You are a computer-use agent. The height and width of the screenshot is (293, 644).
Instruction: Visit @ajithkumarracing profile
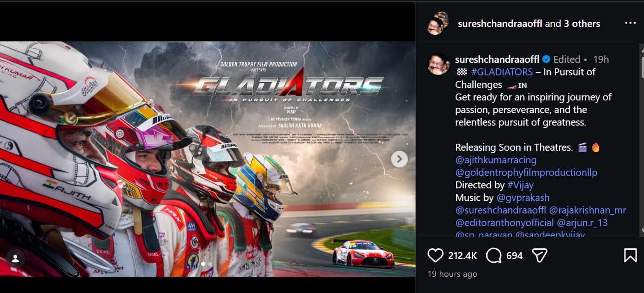[496, 160]
